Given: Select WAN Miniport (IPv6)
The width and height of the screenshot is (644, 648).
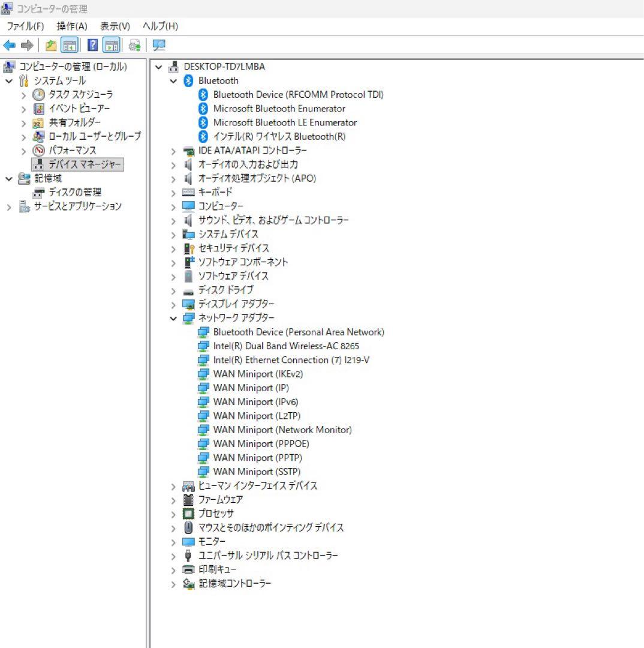Looking at the screenshot, I should point(255,401).
